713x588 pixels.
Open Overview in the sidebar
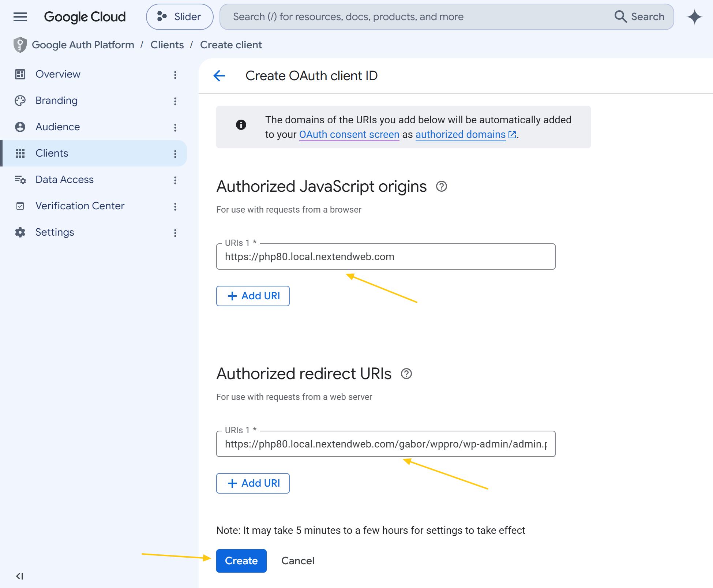[93, 74]
